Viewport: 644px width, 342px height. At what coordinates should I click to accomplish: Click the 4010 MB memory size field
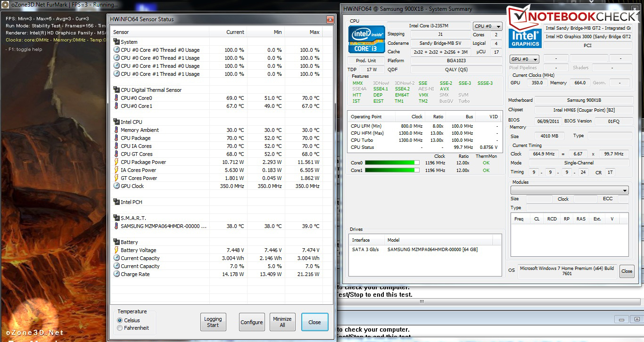click(550, 136)
